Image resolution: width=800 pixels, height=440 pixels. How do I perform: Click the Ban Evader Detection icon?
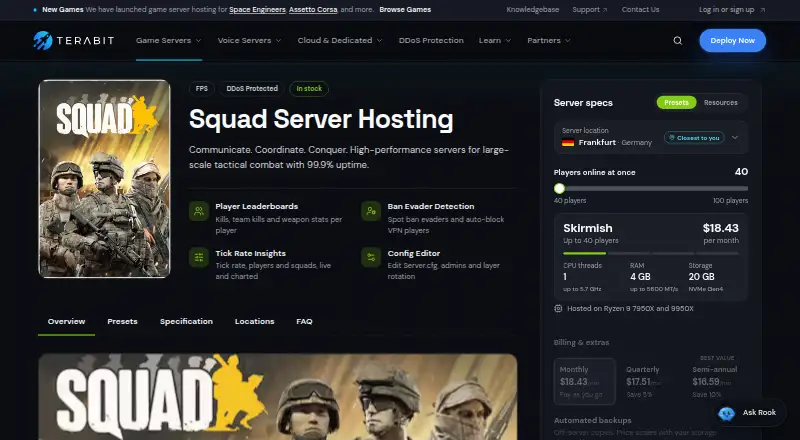[371, 211]
